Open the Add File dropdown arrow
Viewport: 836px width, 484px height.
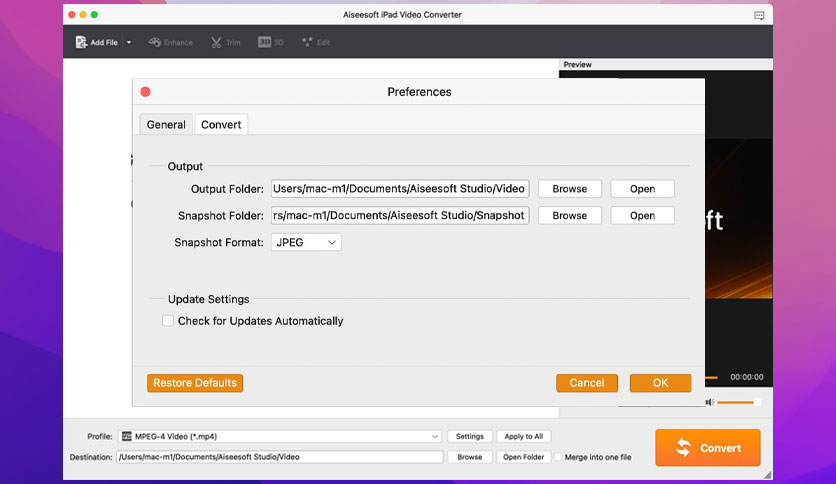(128, 42)
